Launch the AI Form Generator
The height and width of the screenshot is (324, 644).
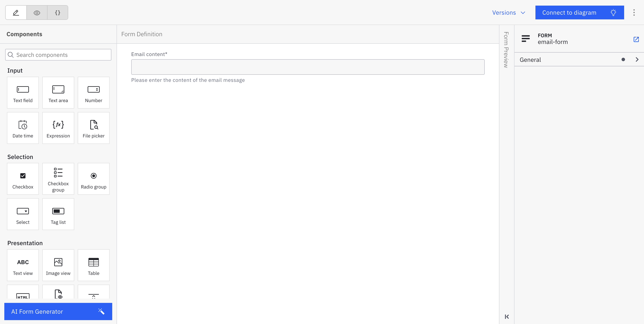tap(58, 311)
